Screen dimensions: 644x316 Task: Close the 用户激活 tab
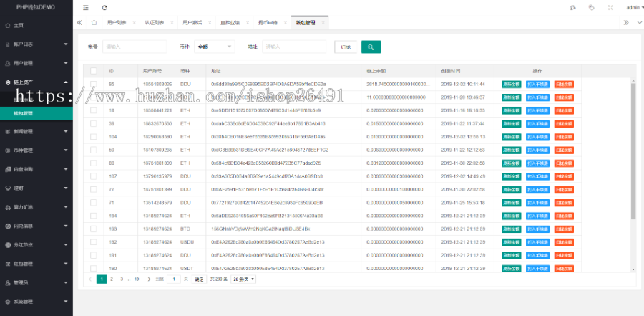[x=210, y=23]
